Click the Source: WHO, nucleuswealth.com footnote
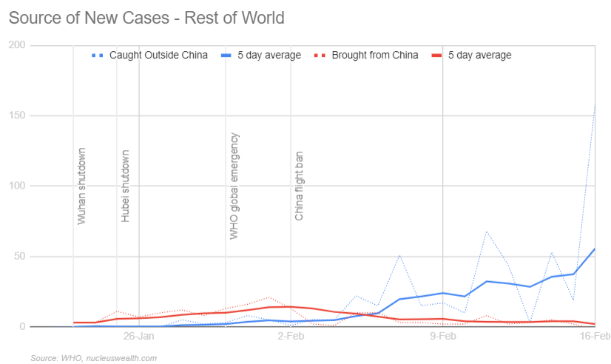Screen dimensions: 611x364 click(x=93, y=358)
